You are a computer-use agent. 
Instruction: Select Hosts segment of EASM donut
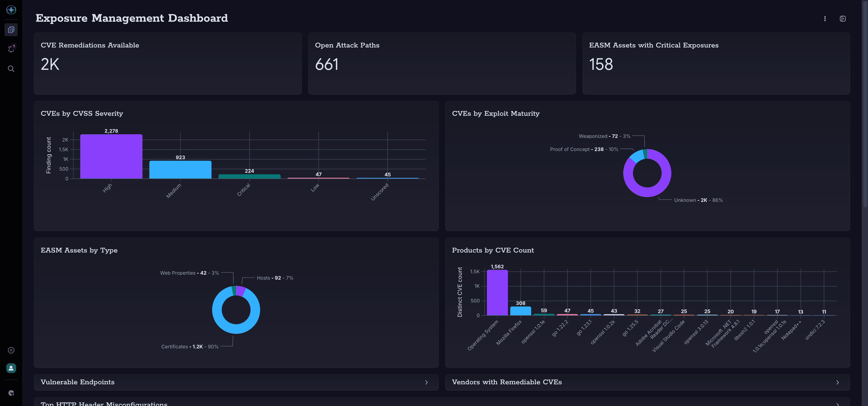(x=241, y=291)
